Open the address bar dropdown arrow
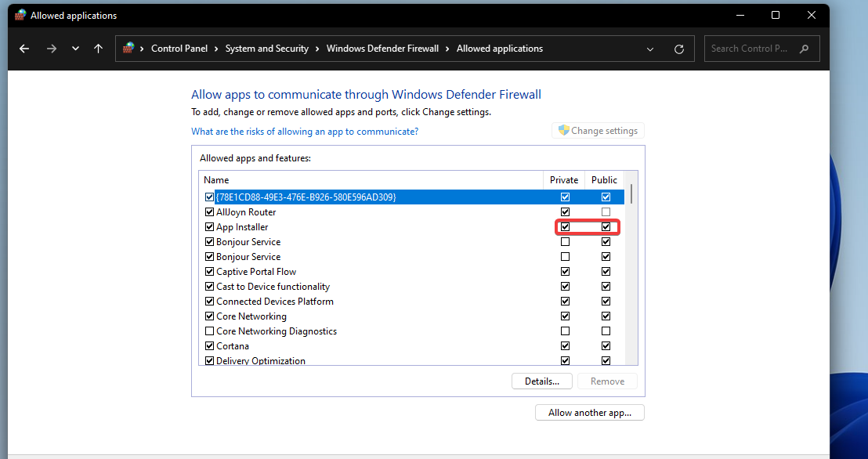Screen dimensions: 868x459 pos(649,48)
